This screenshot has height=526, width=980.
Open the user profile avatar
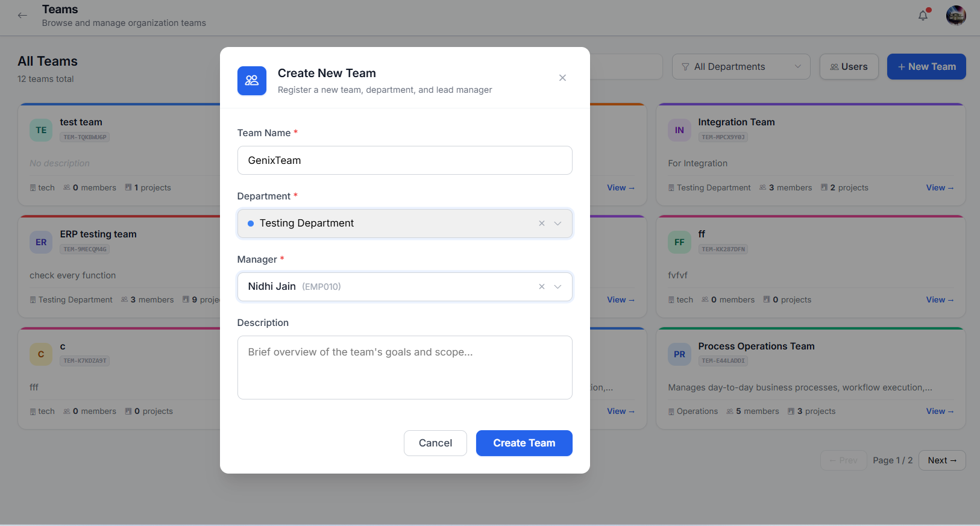(x=956, y=15)
